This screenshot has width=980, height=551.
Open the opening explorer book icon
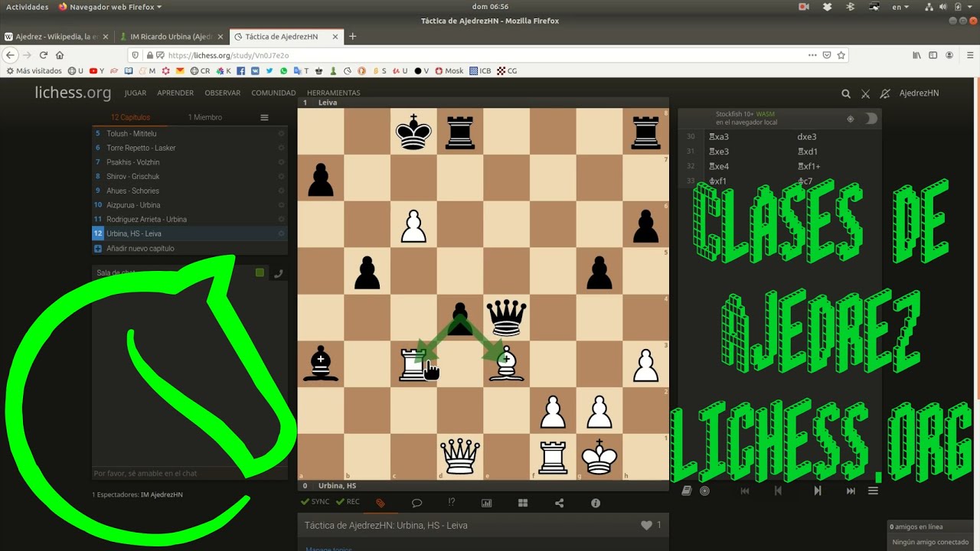686,491
